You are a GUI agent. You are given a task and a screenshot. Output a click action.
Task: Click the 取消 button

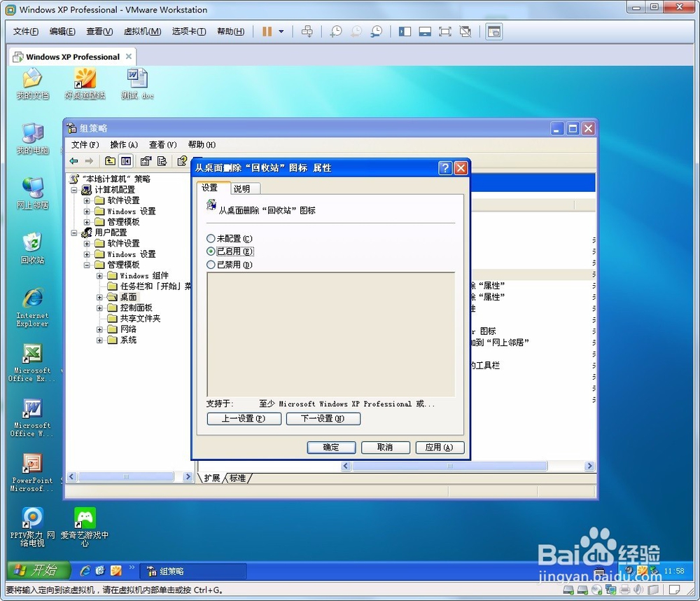pyautogui.click(x=385, y=448)
